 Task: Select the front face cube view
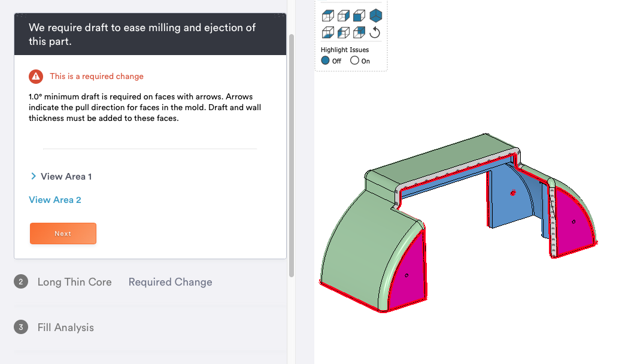click(359, 16)
